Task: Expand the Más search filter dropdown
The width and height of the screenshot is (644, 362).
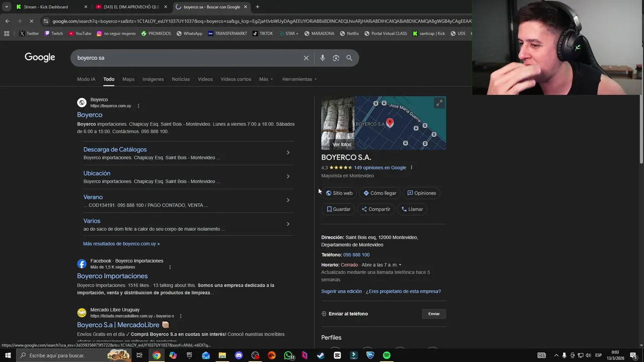Action: click(266, 79)
